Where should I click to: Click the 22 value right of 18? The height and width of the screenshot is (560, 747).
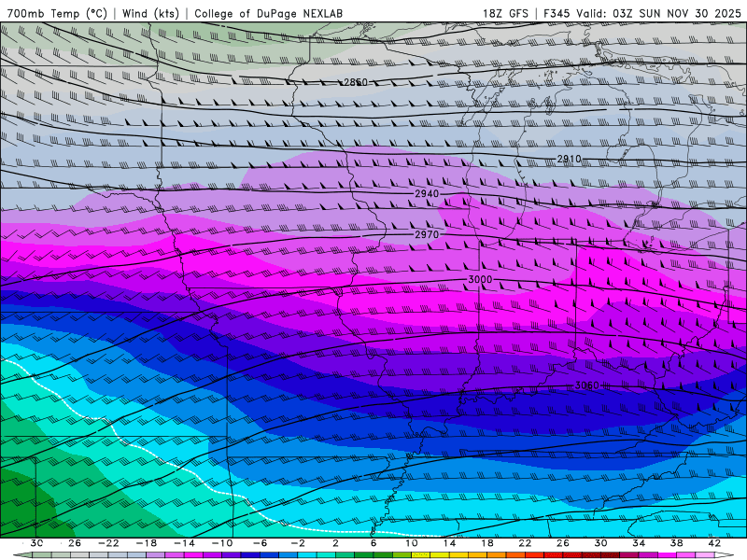(525, 543)
